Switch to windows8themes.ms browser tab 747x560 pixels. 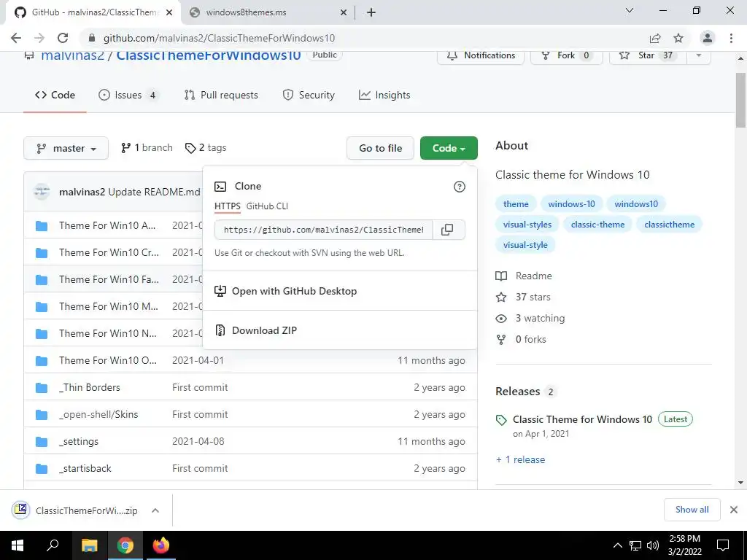pyautogui.click(x=268, y=12)
